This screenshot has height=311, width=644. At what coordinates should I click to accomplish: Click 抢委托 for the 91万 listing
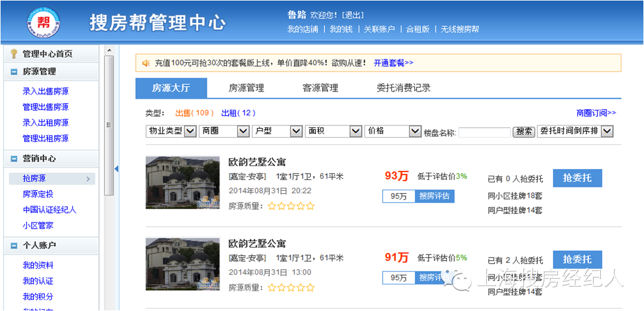pos(577,259)
